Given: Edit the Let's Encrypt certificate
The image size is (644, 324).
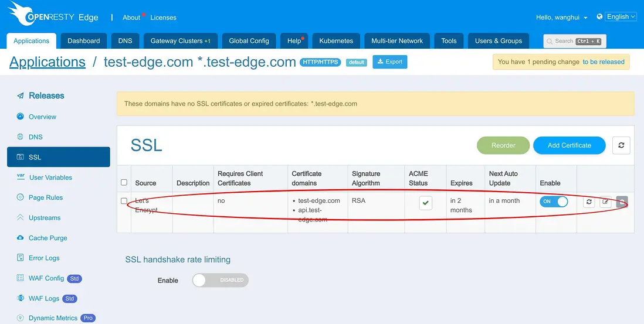Looking at the screenshot, I should [x=605, y=202].
